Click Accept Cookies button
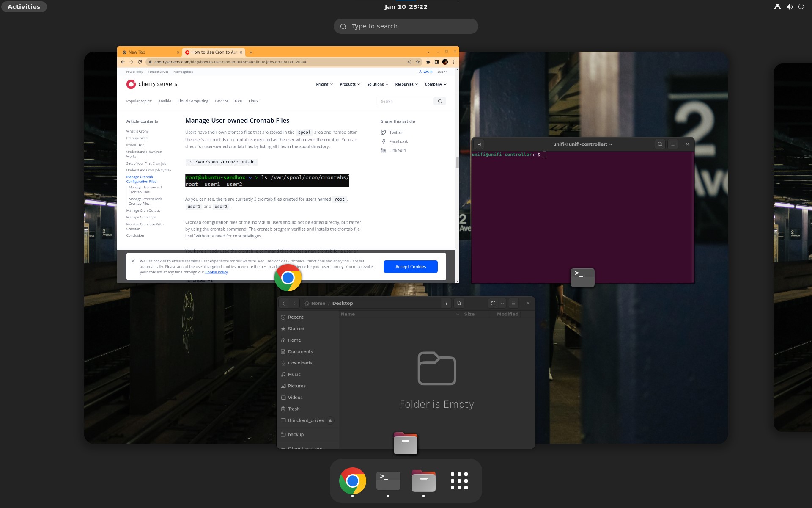 click(411, 267)
